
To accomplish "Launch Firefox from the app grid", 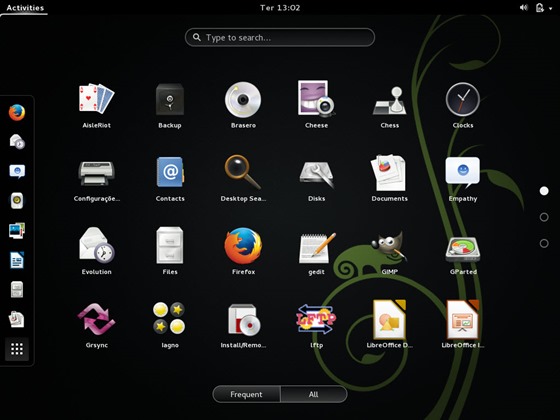I will click(x=243, y=246).
